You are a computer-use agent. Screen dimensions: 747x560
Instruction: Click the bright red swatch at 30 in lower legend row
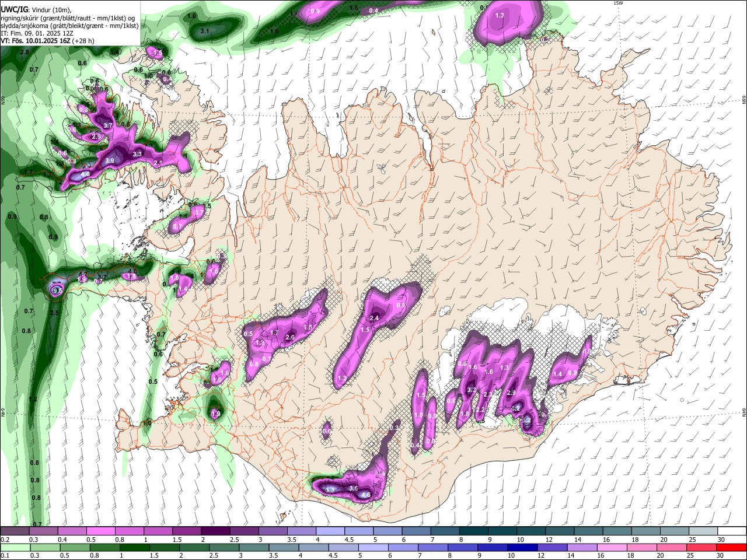tap(732, 548)
